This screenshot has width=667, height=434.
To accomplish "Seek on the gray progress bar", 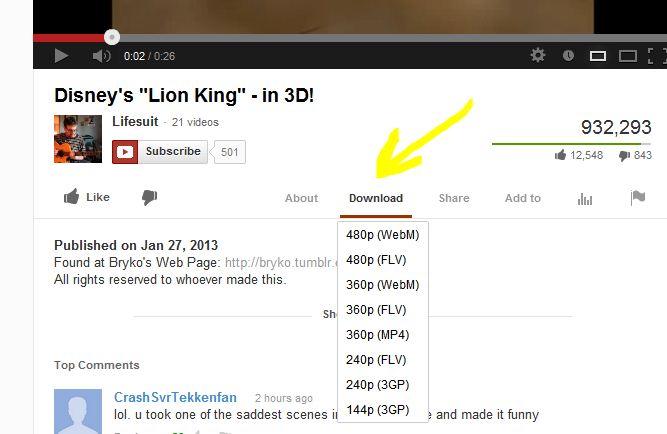I will click(x=393, y=38).
